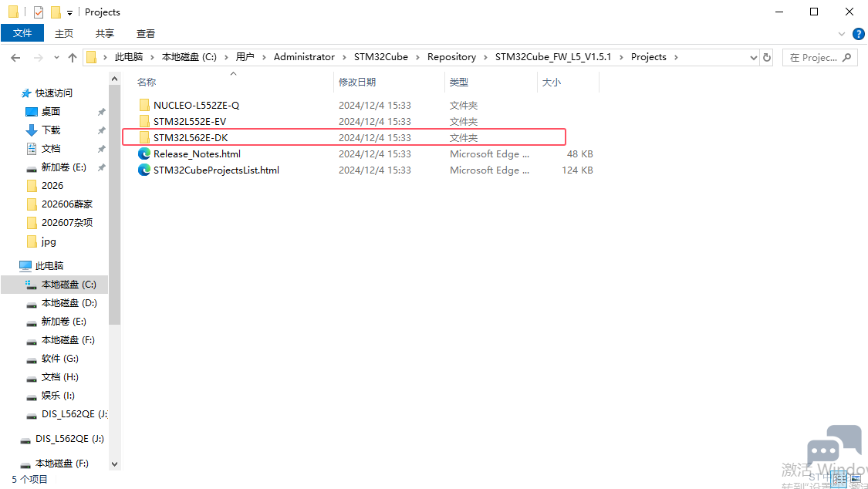The image size is (868, 489).
Task: Click the Edge icon of STM32CubeProjectsList.html
Action: point(144,170)
